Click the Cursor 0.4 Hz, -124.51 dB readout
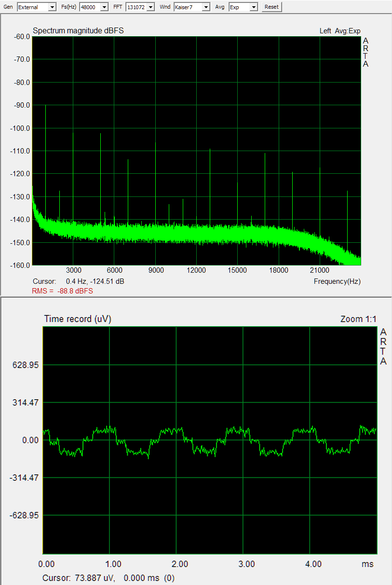This screenshot has width=392, height=585. [x=79, y=281]
